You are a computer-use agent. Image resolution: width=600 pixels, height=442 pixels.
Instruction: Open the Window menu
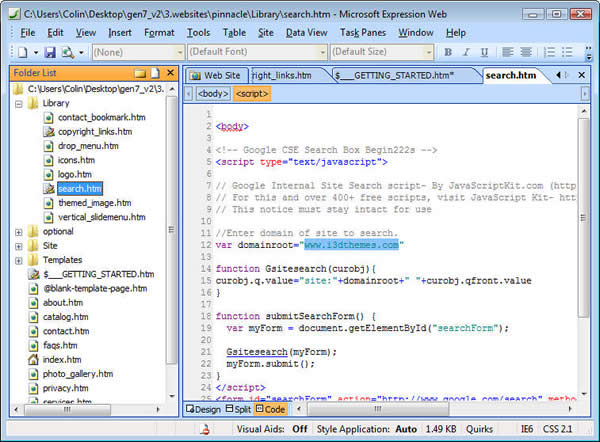click(416, 33)
